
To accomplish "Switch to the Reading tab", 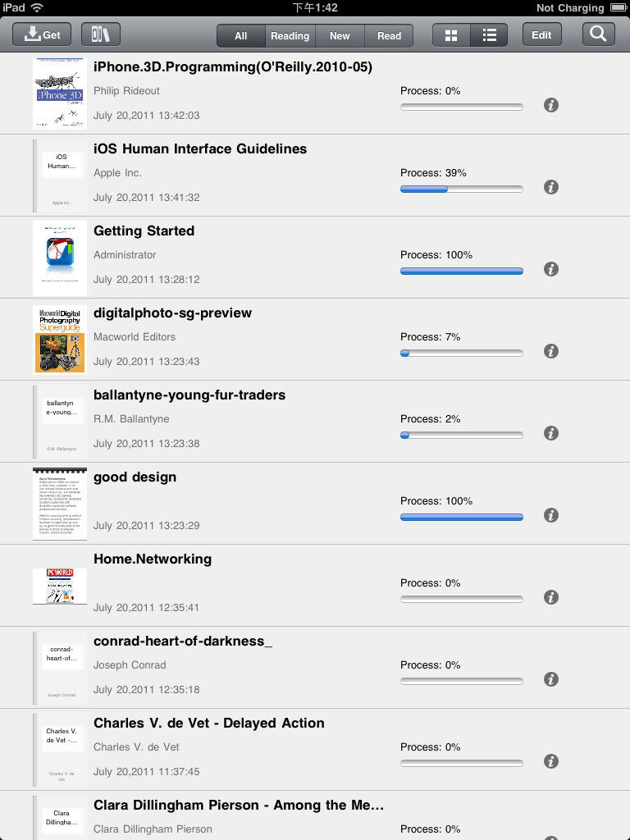I will pyautogui.click(x=290, y=36).
